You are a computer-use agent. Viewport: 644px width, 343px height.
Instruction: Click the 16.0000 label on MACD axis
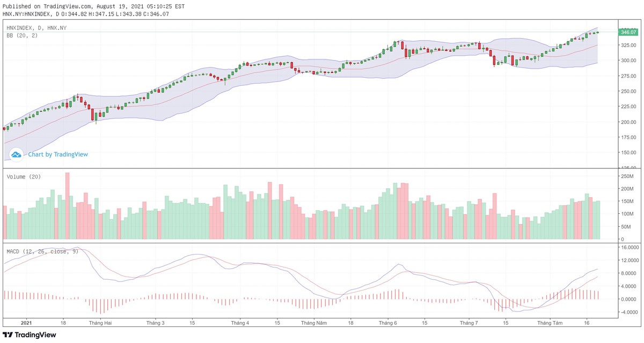click(627, 248)
